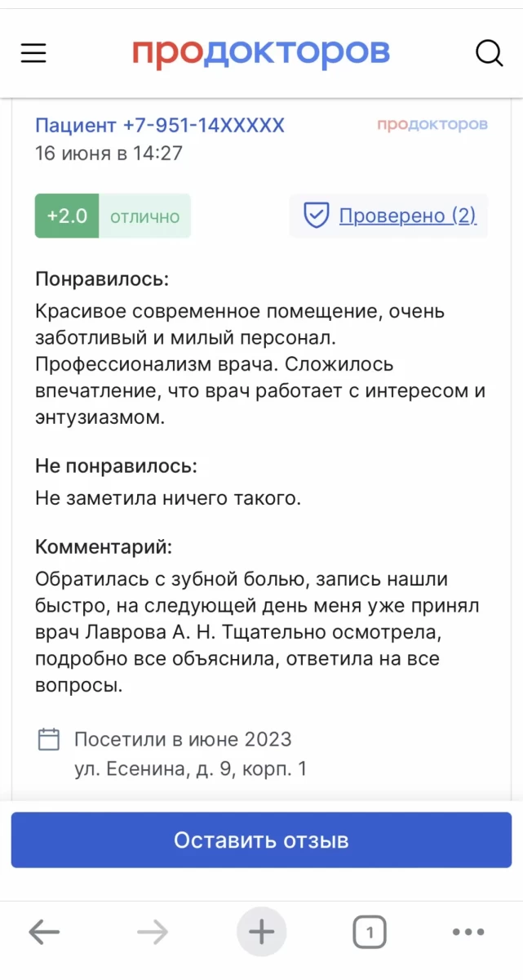The height and width of the screenshot is (980, 523).
Task: Click the продокторов watermark inside the review
Action: (433, 124)
